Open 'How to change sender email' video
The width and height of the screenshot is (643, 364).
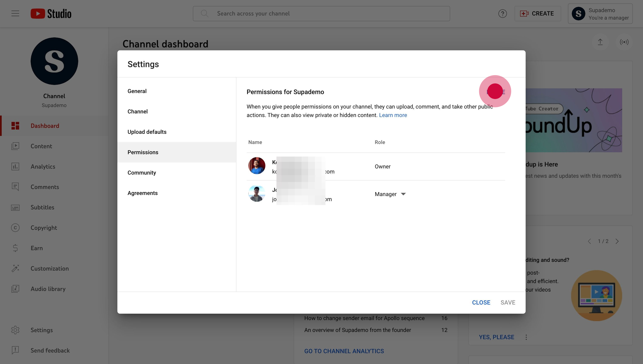coord(364,318)
